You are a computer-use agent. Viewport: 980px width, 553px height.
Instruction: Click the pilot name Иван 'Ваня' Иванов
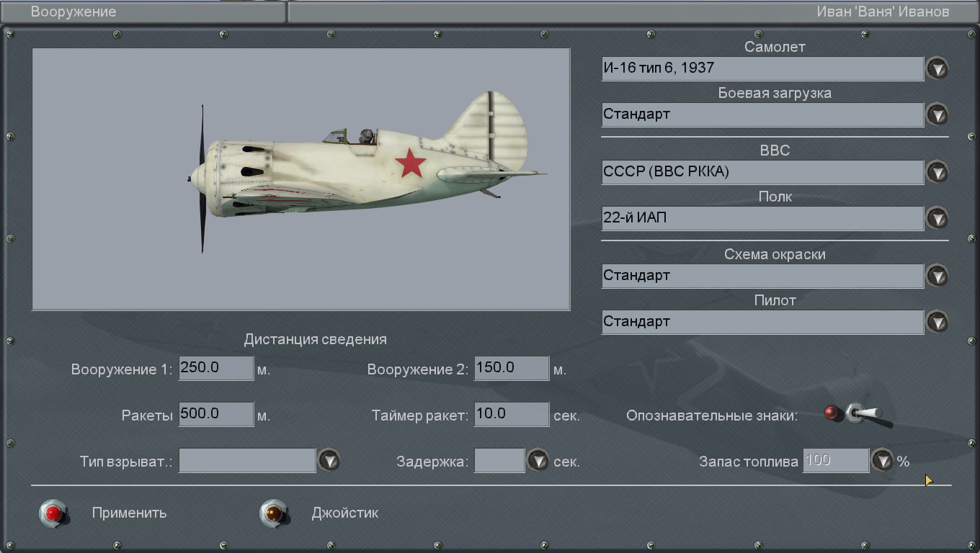(883, 12)
